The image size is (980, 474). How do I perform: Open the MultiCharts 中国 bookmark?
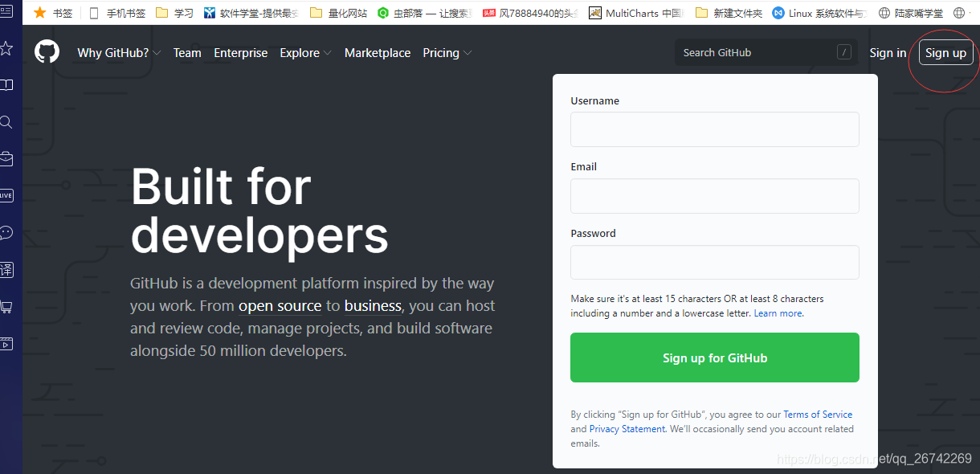636,13
